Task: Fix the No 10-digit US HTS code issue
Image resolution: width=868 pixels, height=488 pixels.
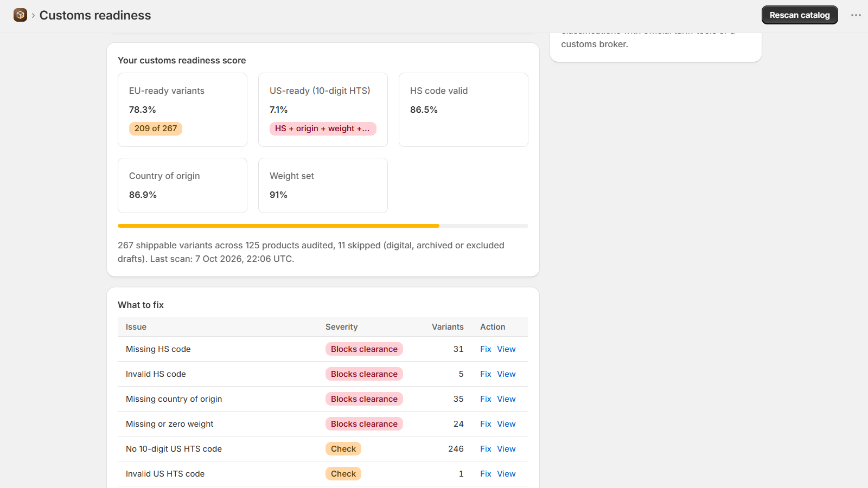Action: coord(486,449)
